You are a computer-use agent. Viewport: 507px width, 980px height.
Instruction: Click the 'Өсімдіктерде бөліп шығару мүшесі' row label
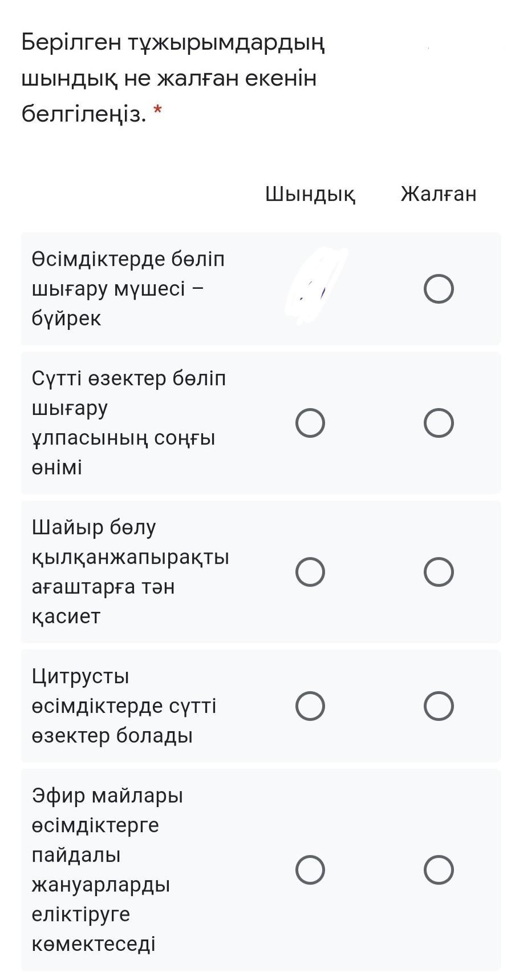[128, 288]
